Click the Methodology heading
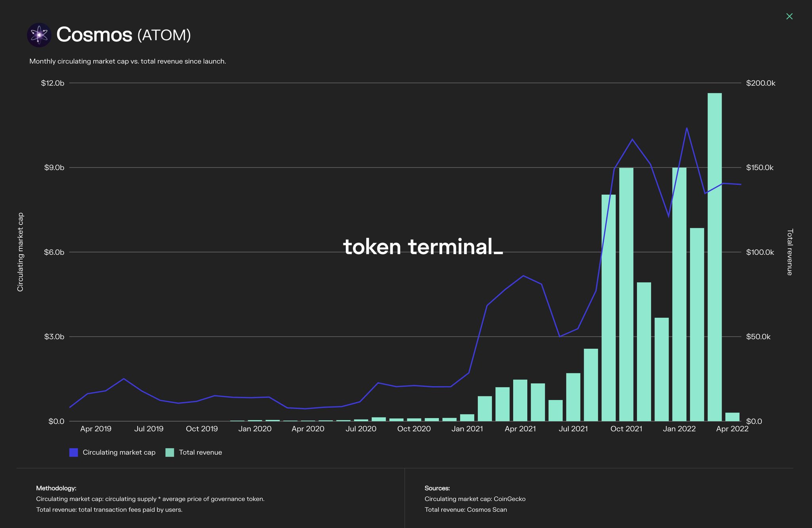This screenshot has height=528, width=812. click(56, 488)
